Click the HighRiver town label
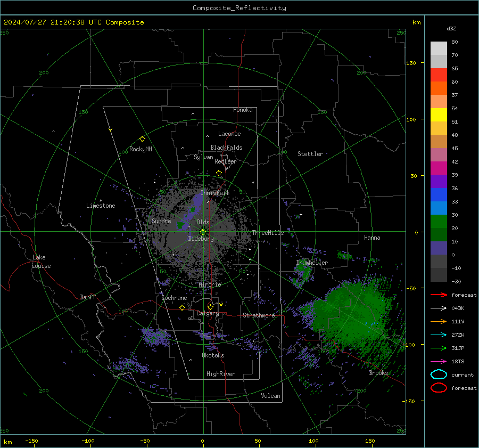 [x=221, y=374]
